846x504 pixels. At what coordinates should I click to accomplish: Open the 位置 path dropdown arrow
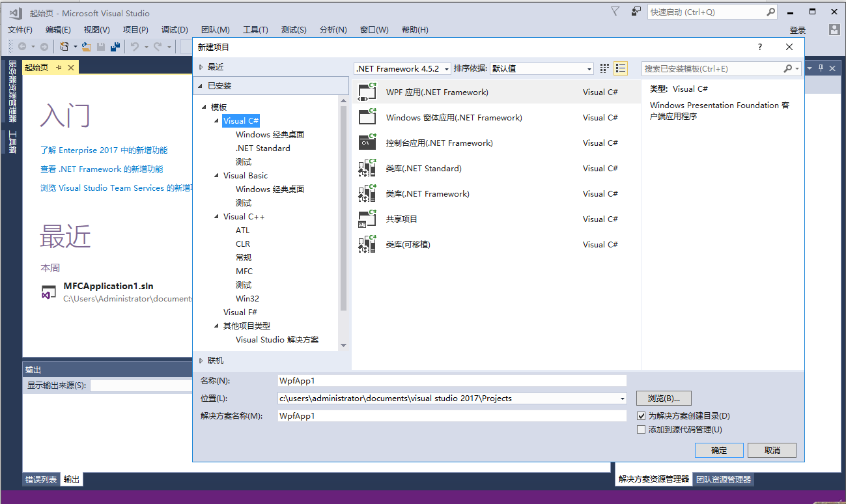coord(623,399)
